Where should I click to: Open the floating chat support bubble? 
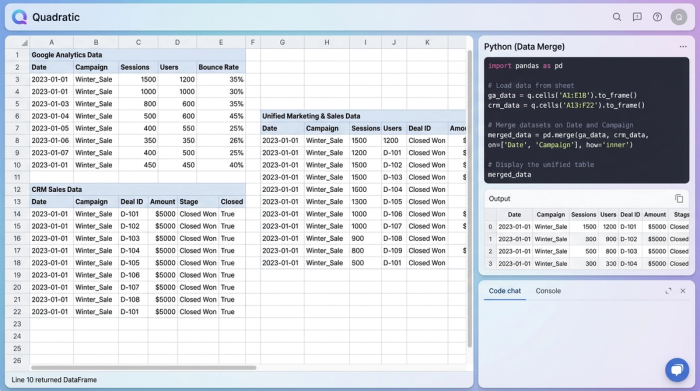pyautogui.click(x=677, y=370)
